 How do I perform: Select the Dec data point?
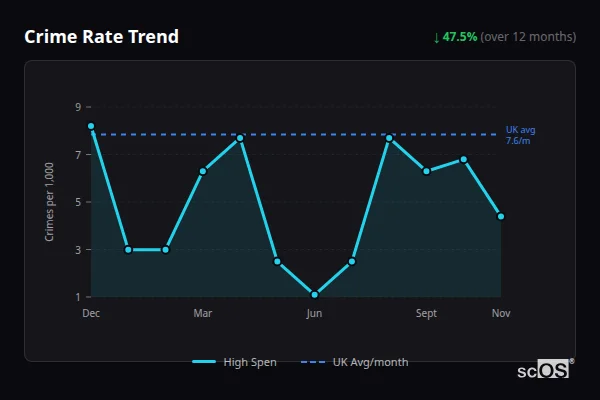pyautogui.click(x=91, y=126)
